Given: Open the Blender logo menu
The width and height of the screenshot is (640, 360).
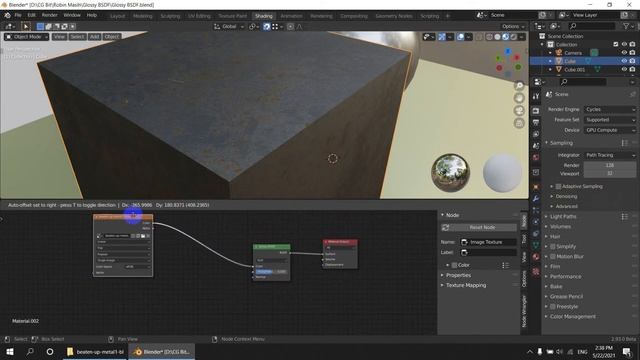Looking at the screenshot, I should [7, 16].
